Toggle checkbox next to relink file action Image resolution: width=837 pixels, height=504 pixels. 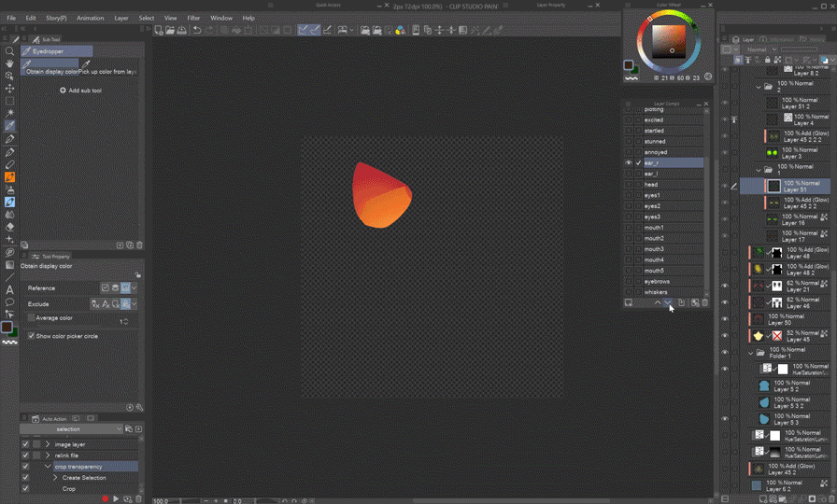click(x=25, y=455)
